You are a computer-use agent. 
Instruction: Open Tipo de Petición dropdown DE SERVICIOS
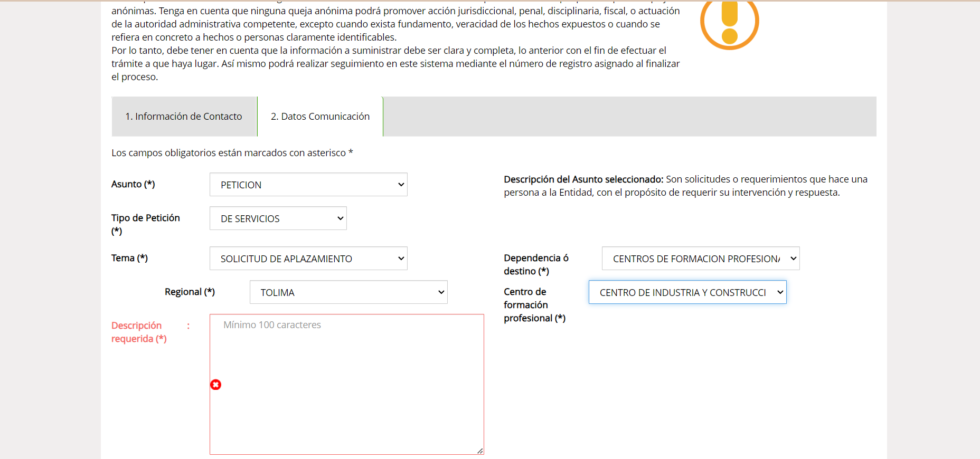[278, 218]
